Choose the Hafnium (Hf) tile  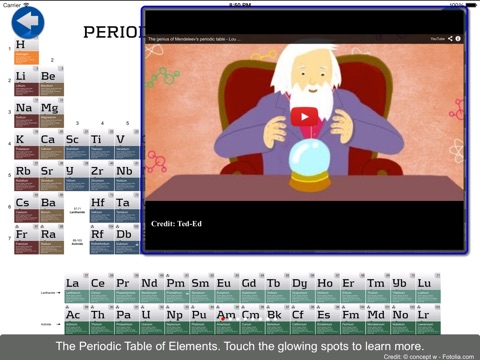102,208
